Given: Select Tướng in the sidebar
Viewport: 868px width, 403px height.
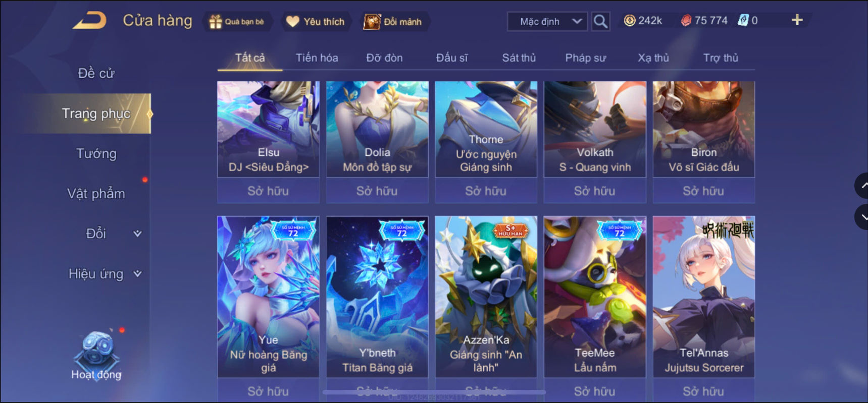Looking at the screenshot, I should [96, 153].
